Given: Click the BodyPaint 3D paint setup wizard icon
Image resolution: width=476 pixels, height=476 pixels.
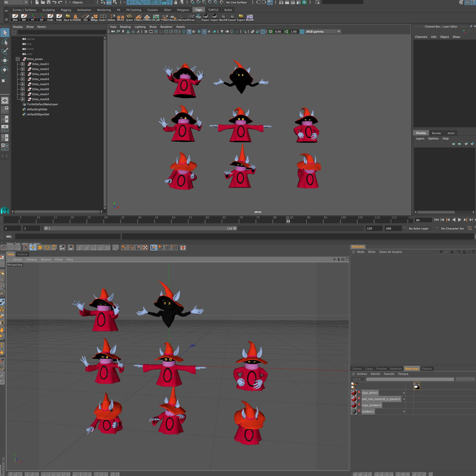Looking at the screenshot, I should [x=62, y=247].
